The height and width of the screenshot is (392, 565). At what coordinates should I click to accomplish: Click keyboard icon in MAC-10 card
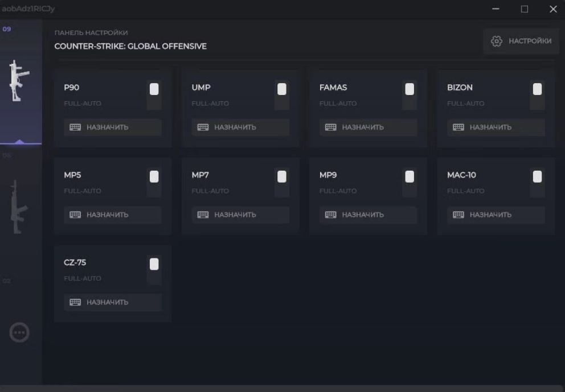[x=458, y=215]
